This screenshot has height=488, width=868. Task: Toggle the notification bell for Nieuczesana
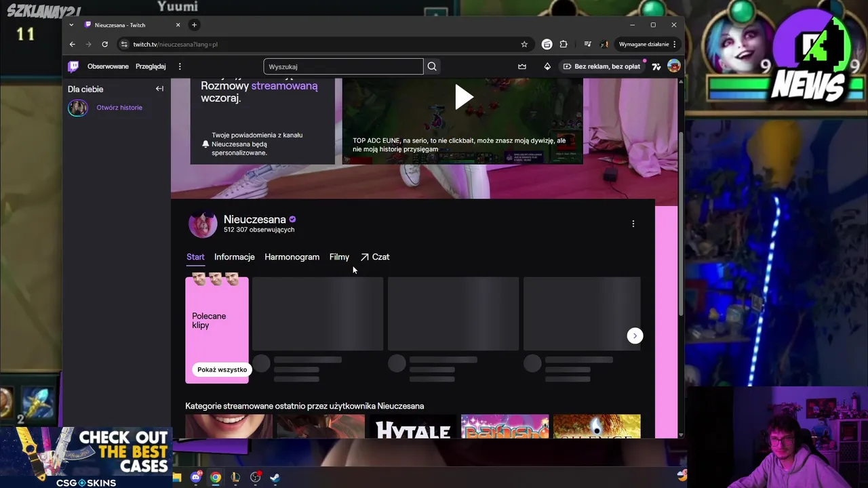point(205,144)
